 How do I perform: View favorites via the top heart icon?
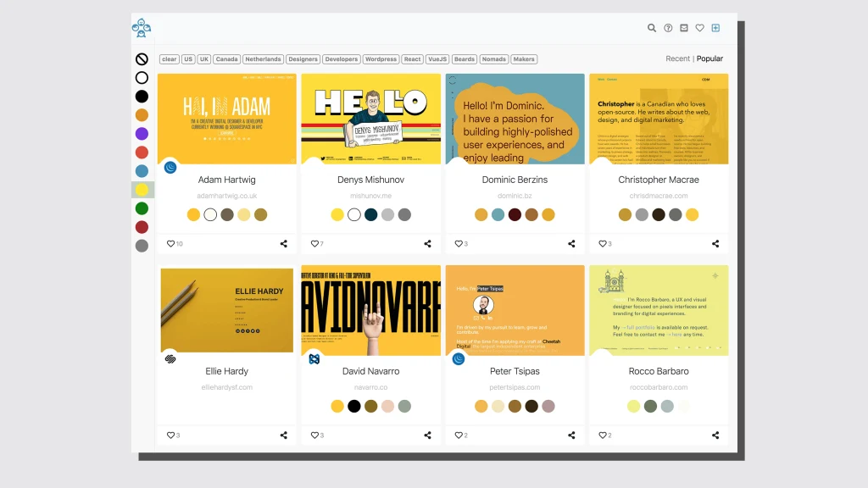pyautogui.click(x=700, y=28)
